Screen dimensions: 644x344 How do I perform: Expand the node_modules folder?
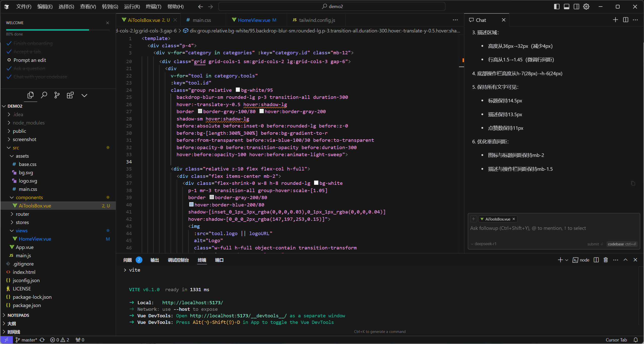pos(58,123)
